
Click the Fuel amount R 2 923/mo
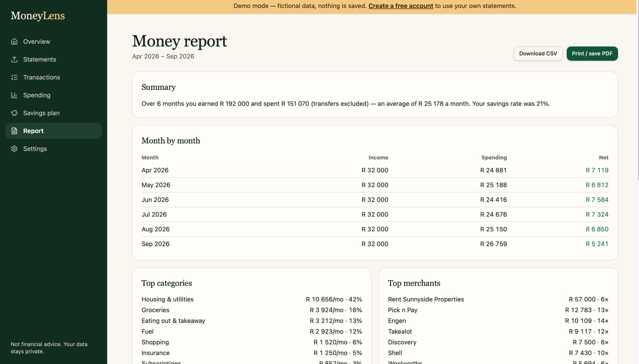326,331
